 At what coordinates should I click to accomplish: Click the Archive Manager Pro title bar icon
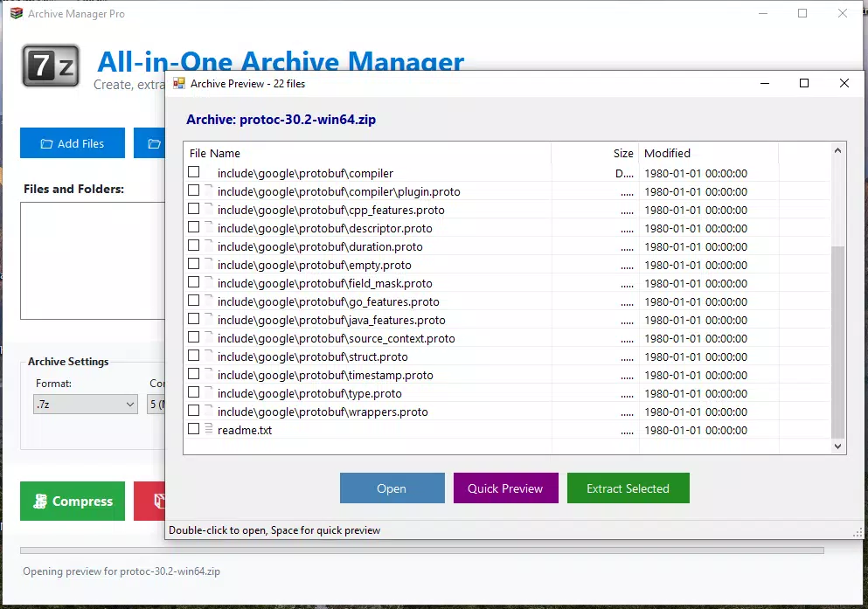pos(16,13)
